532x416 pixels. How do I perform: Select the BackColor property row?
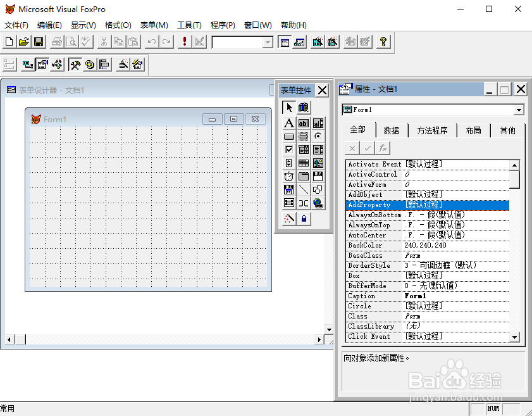tap(428, 245)
